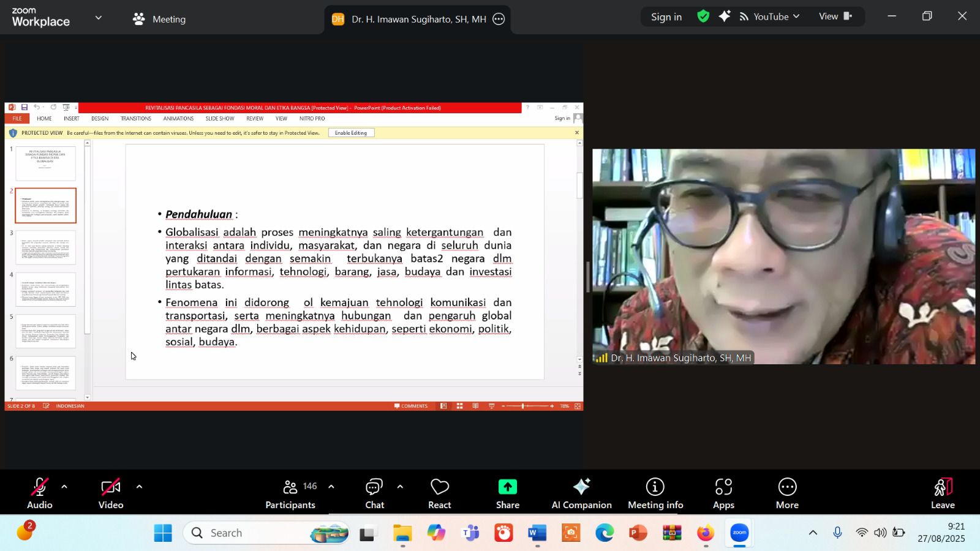Open the Participants list
The image size is (980, 551).
click(x=290, y=493)
